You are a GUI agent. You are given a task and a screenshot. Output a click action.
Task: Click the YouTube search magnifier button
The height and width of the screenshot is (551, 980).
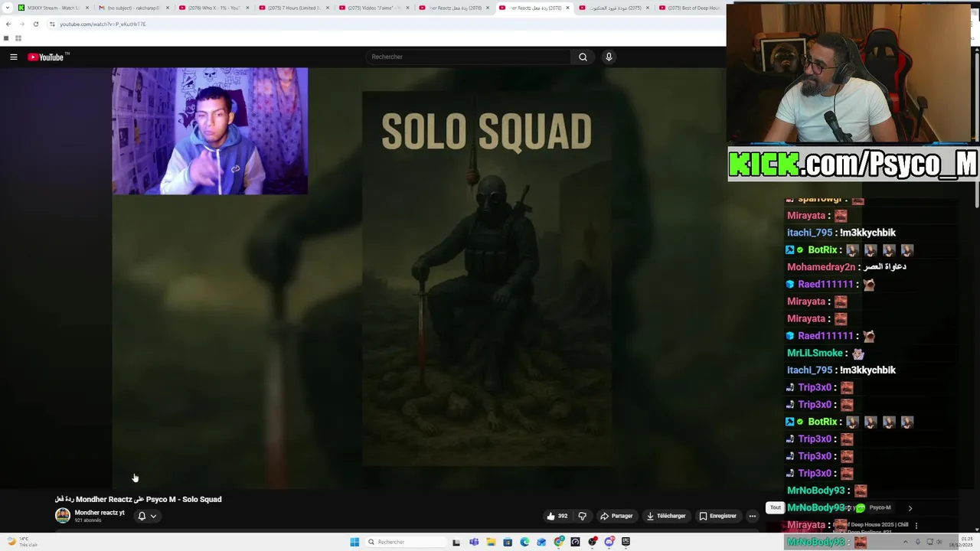(x=583, y=57)
